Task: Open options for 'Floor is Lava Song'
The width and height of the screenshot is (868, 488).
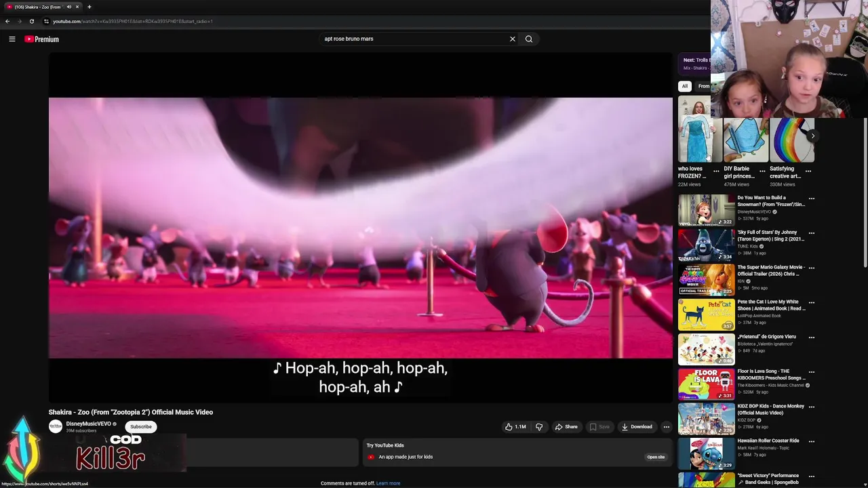Action: (x=812, y=372)
